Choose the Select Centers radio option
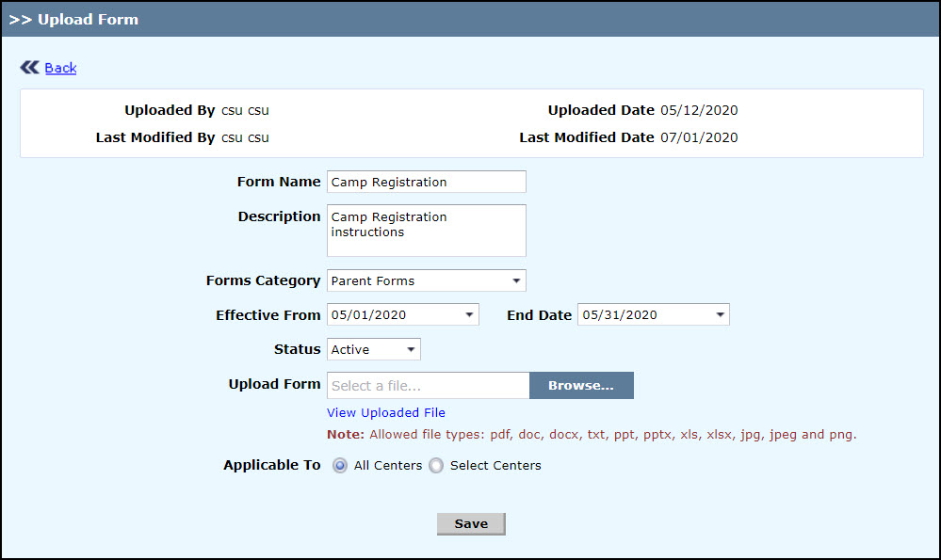The image size is (941, 560). [x=436, y=466]
